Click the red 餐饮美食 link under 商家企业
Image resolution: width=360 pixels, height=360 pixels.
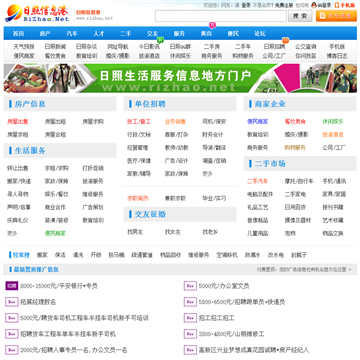point(295,122)
